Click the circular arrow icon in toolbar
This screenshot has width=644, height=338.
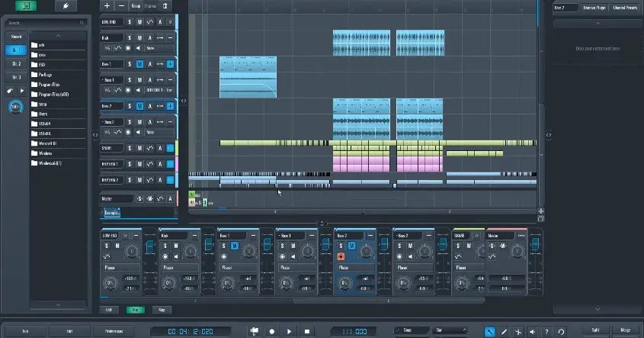click(x=561, y=331)
